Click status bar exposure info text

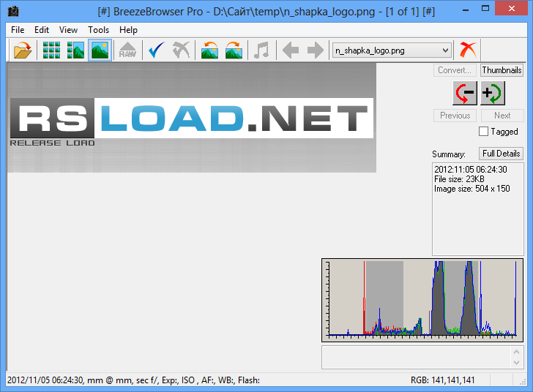coord(133,380)
